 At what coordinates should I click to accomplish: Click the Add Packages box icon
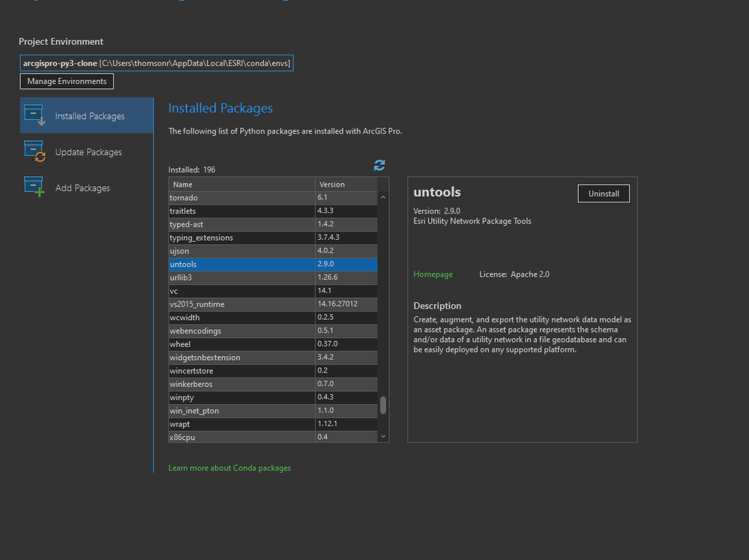[34, 187]
